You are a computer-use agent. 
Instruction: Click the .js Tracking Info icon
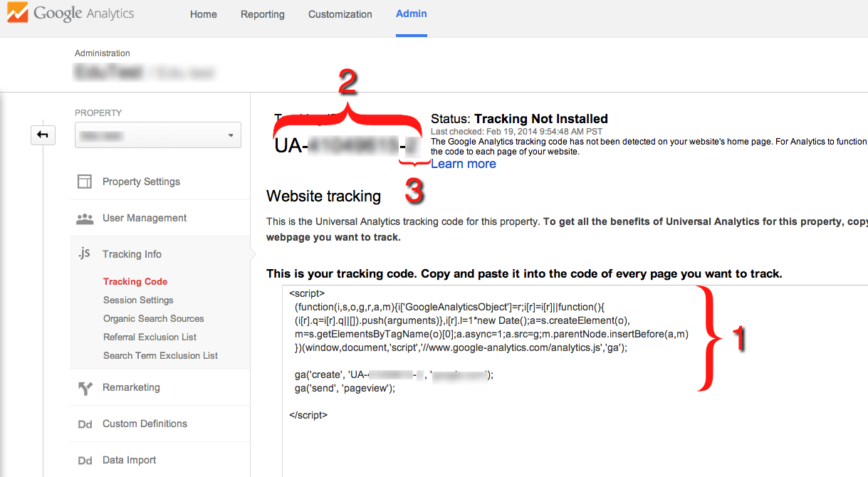click(x=83, y=253)
